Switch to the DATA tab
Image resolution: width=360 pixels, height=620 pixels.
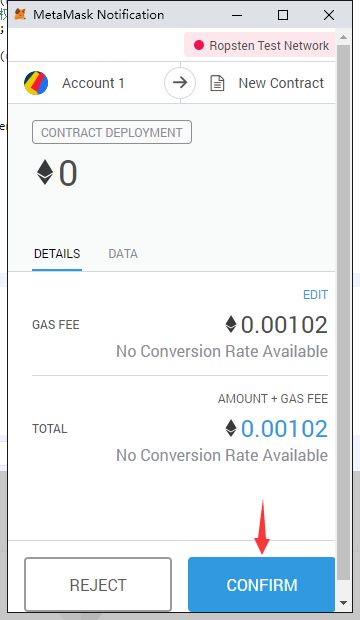pos(123,253)
